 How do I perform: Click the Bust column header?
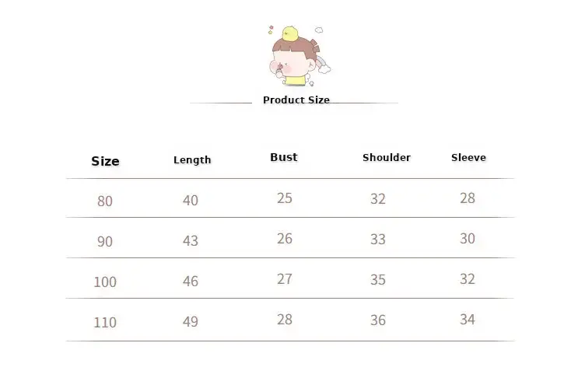pyautogui.click(x=284, y=157)
